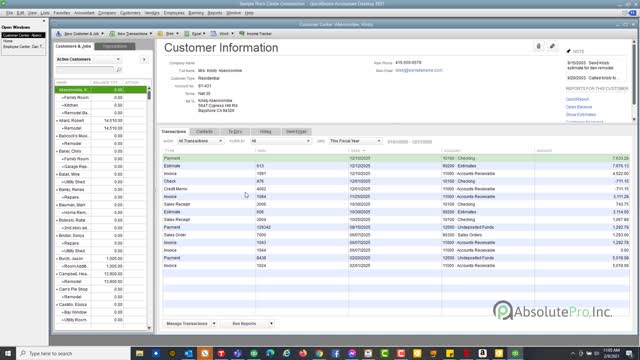Select the Kitchen job under Abercrombie

click(100, 105)
